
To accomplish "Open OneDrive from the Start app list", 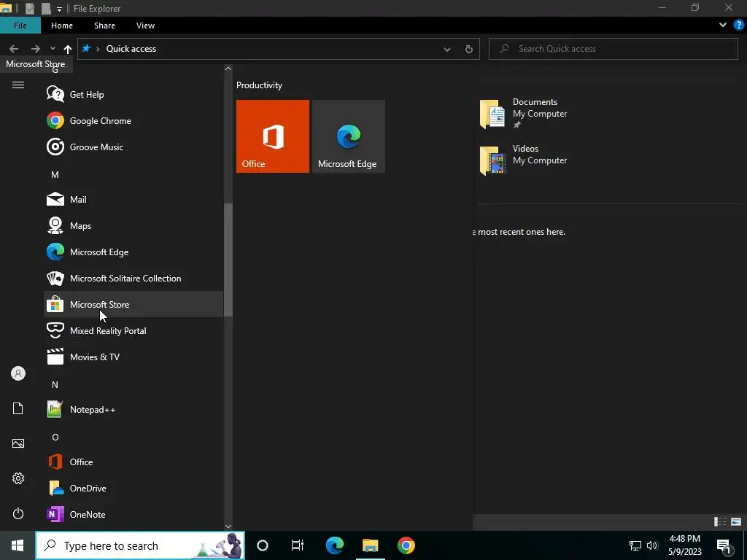I will click(x=133, y=488).
